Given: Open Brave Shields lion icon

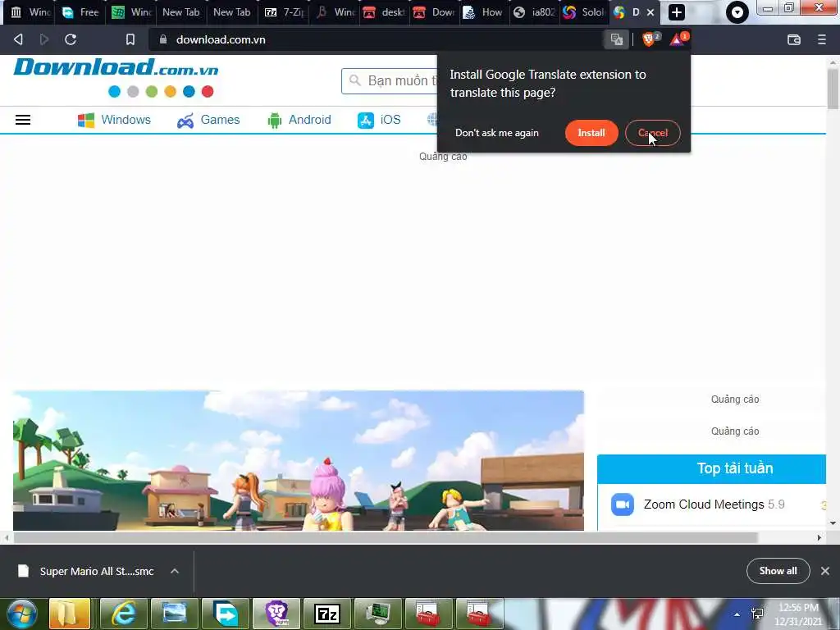Looking at the screenshot, I should 649,39.
